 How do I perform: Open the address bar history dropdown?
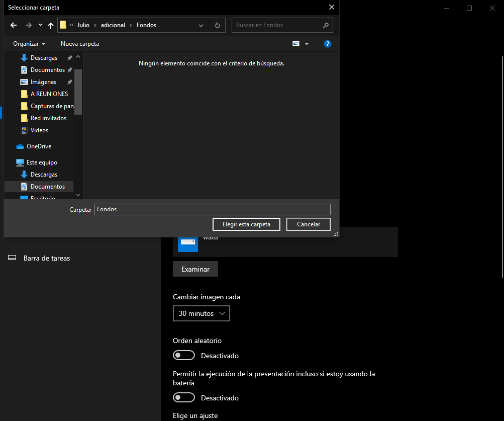click(201, 25)
